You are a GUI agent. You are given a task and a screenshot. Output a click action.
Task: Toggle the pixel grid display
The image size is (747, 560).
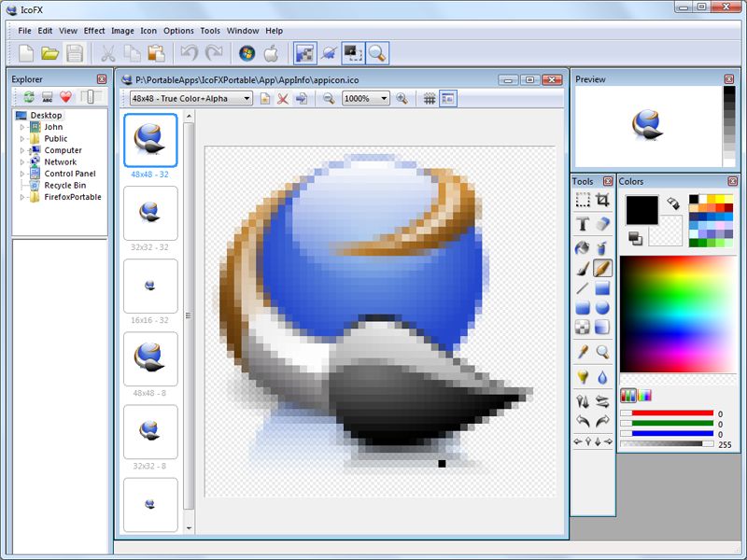430,99
